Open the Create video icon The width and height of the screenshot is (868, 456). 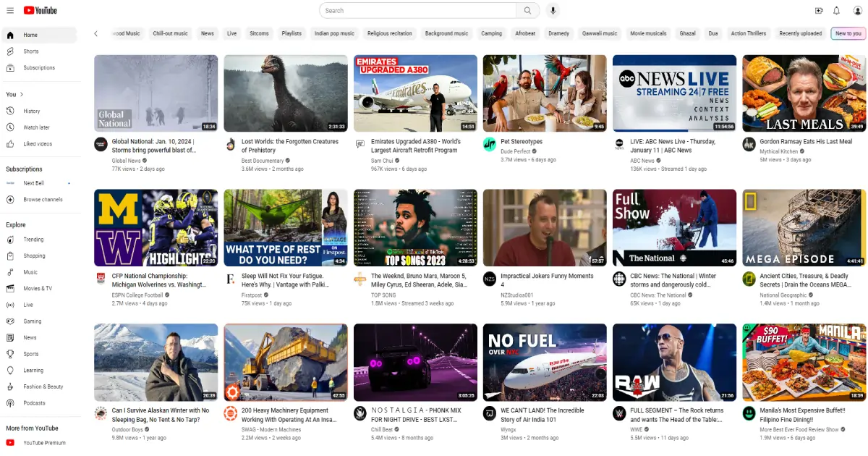click(x=819, y=10)
